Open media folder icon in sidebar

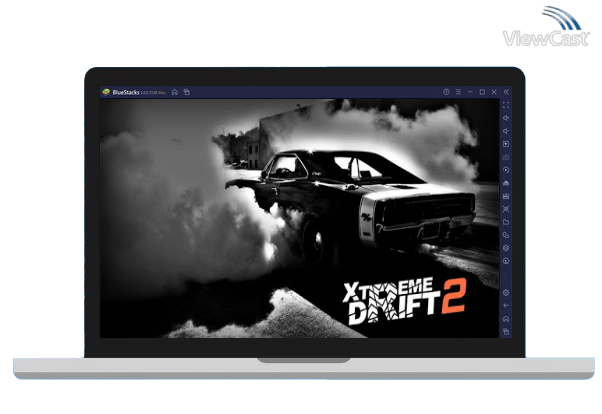(506, 222)
